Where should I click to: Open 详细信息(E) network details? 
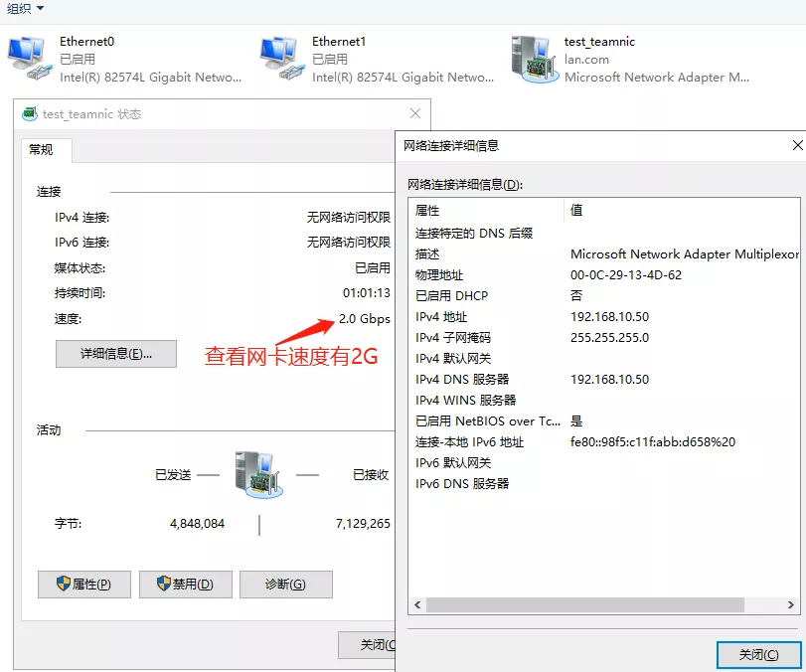click(116, 354)
